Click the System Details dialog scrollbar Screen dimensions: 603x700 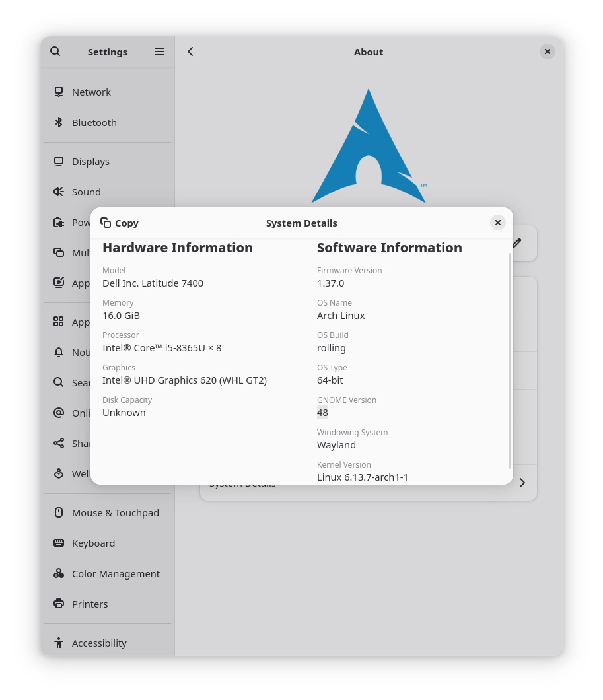point(509,361)
